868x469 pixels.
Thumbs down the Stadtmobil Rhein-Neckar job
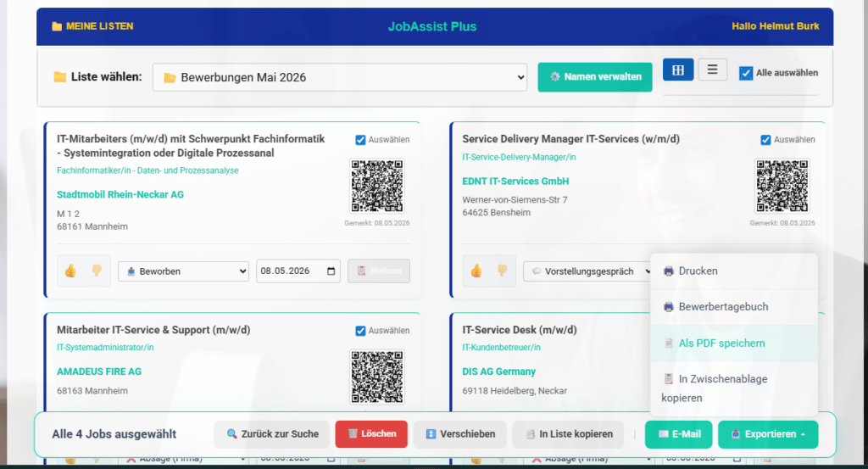pos(97,271)
